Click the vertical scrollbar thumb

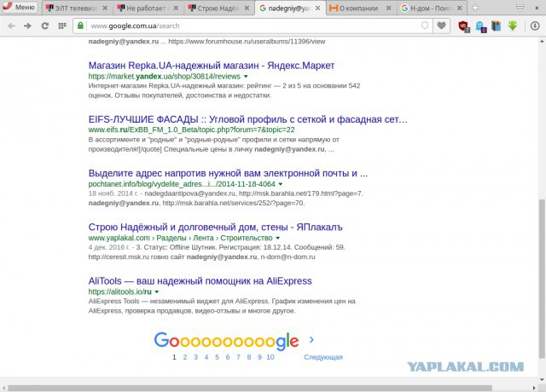tap(542, 279)
